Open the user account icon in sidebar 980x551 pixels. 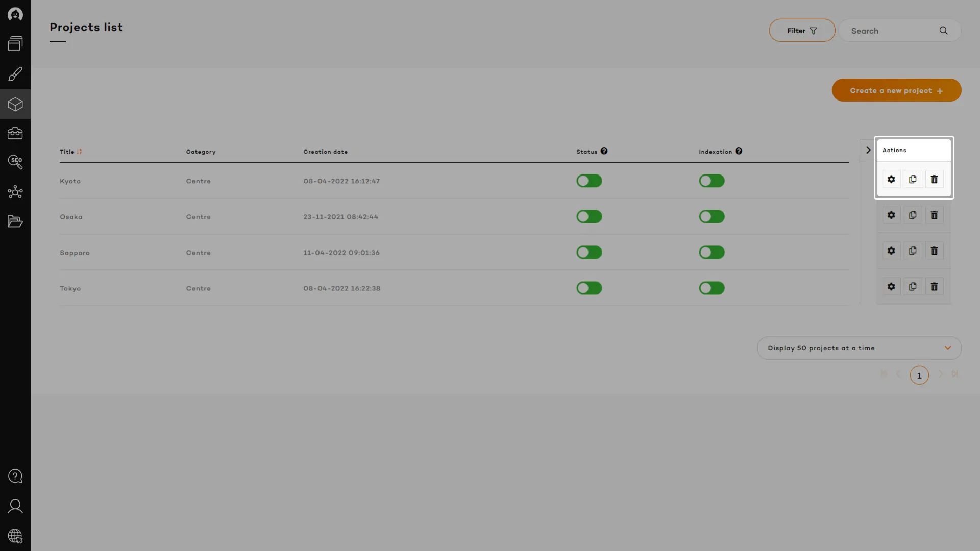point(15,506)
